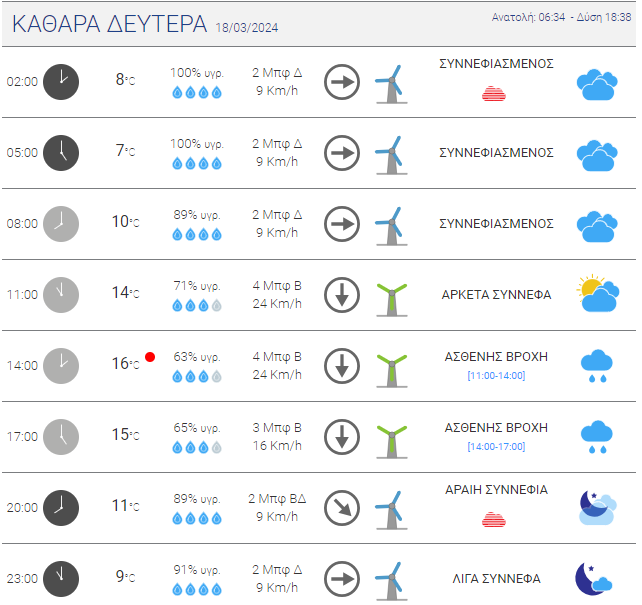Click the cloudy icon at 02:00
Image resolution: width=642 pixels, height=605 pixels.
[597, 83]
